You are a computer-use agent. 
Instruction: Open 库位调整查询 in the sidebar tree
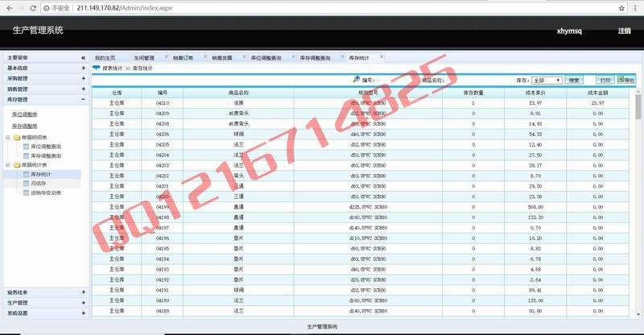point(46,147)
